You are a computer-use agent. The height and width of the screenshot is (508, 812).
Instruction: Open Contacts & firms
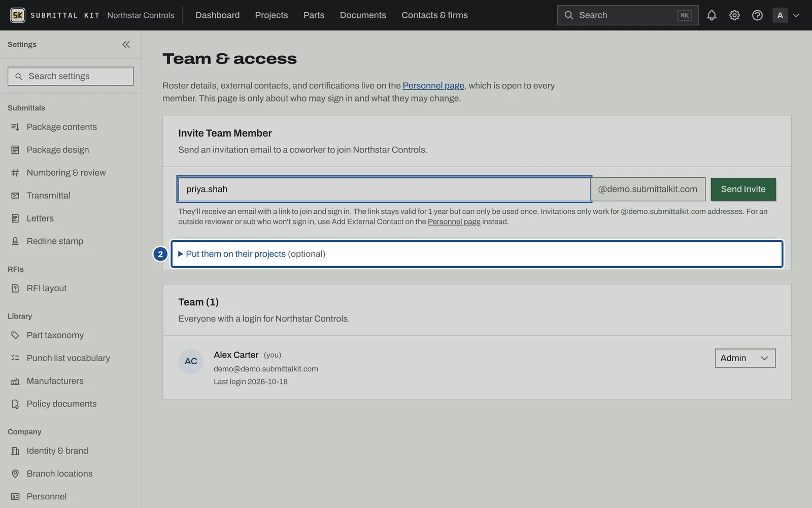[434, 15]
